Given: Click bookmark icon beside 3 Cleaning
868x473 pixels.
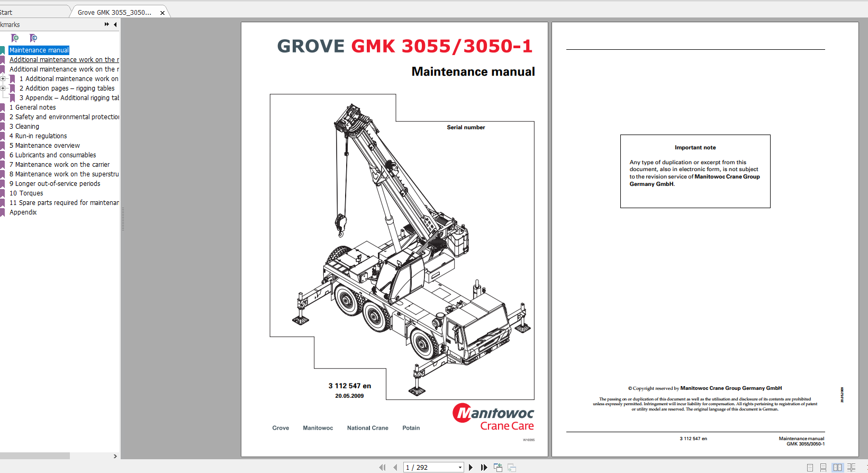Looking at the screenshot, I should pos(2,126).
